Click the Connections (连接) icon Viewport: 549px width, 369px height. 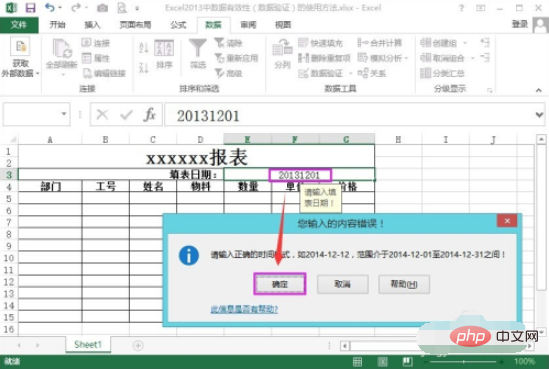click(x=86, y=43)
